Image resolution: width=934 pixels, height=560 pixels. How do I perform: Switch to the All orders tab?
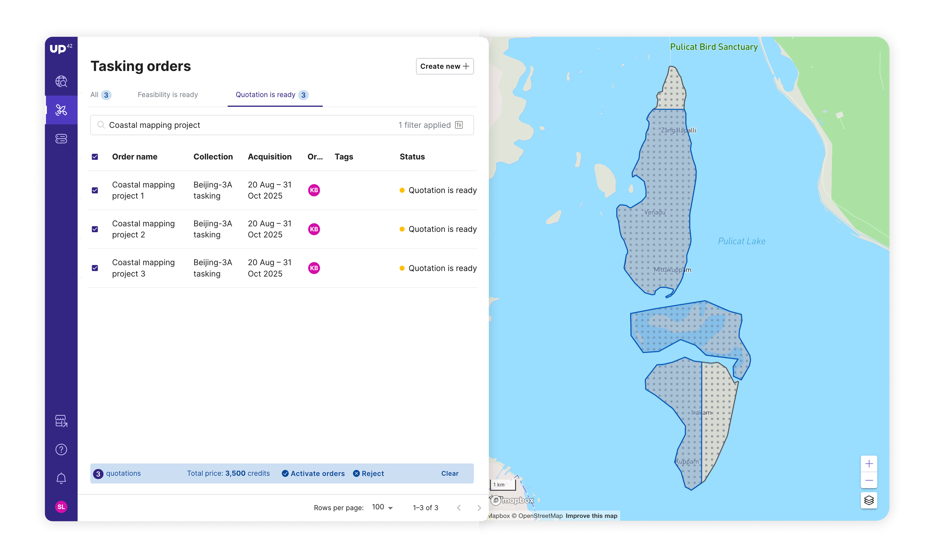coord(100,95)
